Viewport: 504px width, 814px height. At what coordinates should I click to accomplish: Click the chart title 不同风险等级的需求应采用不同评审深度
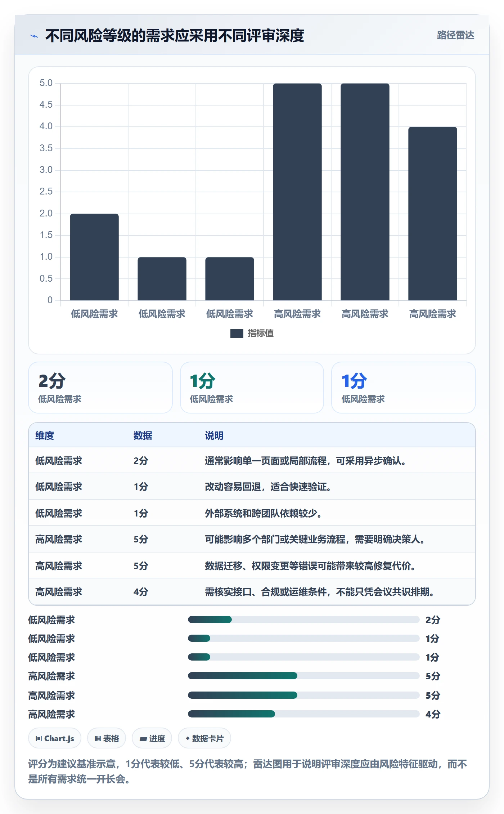click(x=175, y=36)
